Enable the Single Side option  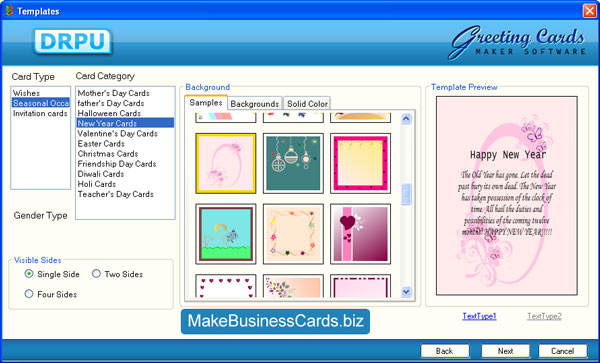(29, 274)
